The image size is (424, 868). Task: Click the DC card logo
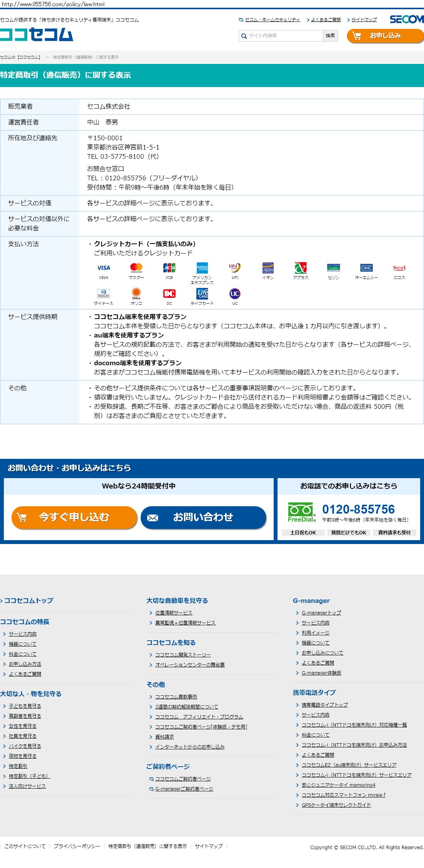(169, 294)
